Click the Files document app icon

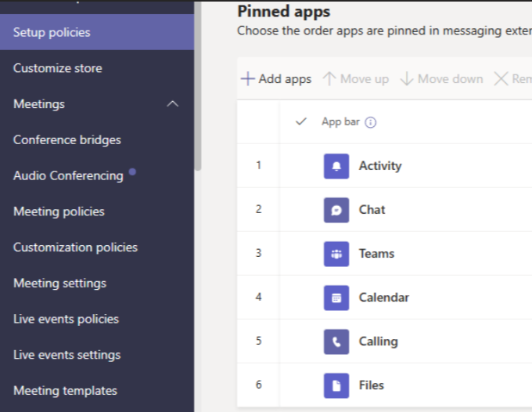click(336, 385)
